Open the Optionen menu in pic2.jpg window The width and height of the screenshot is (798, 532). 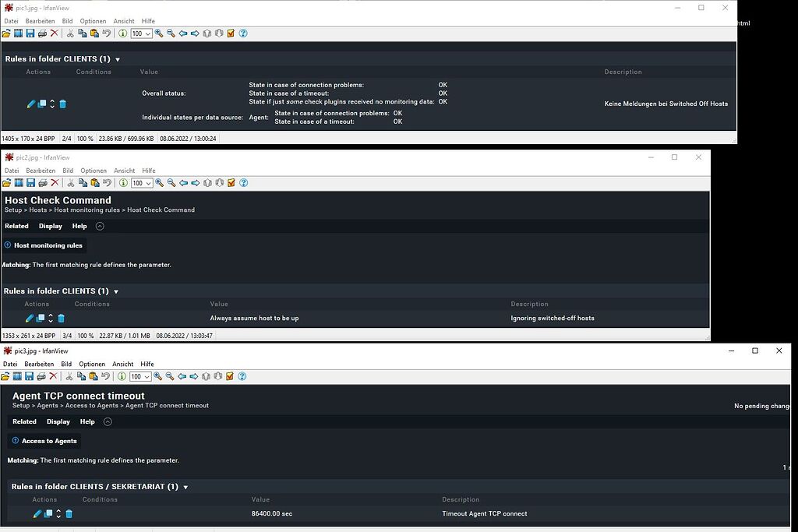(x=94, y=171)
